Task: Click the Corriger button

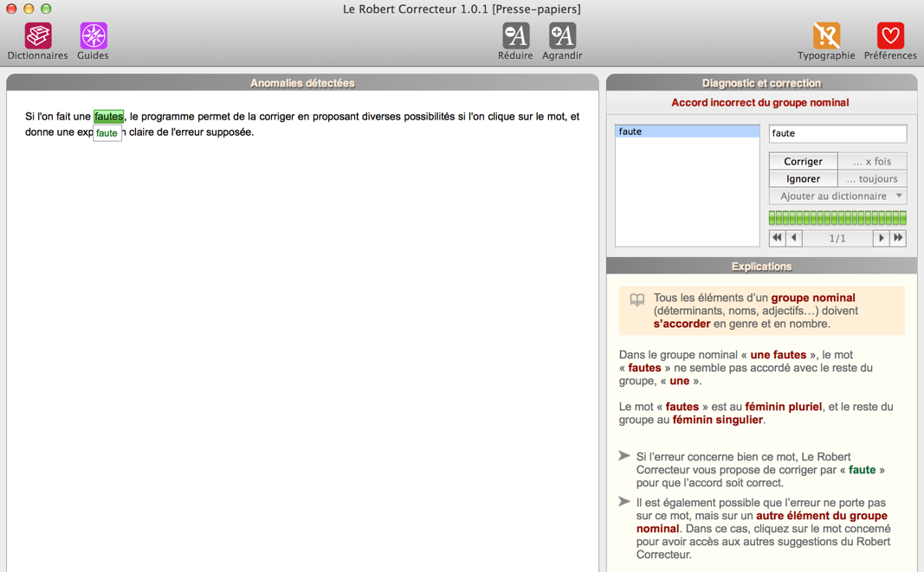Action: [x=804, y=162]
